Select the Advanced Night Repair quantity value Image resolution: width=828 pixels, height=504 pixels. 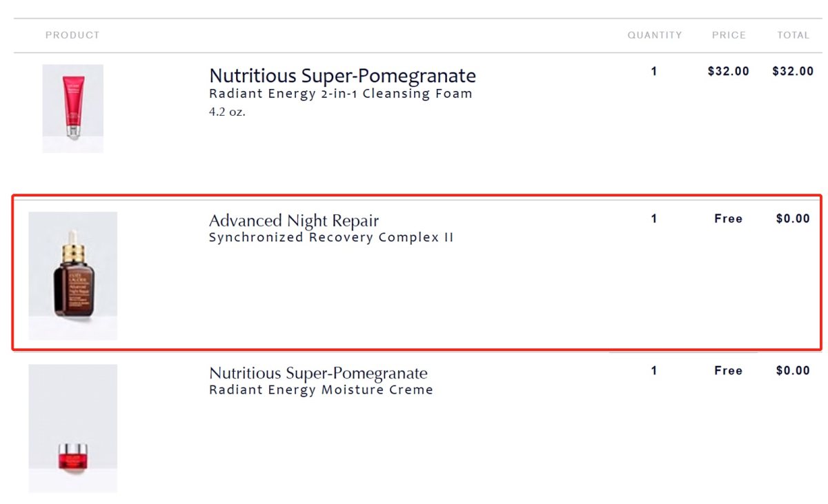tap(654, 219)
